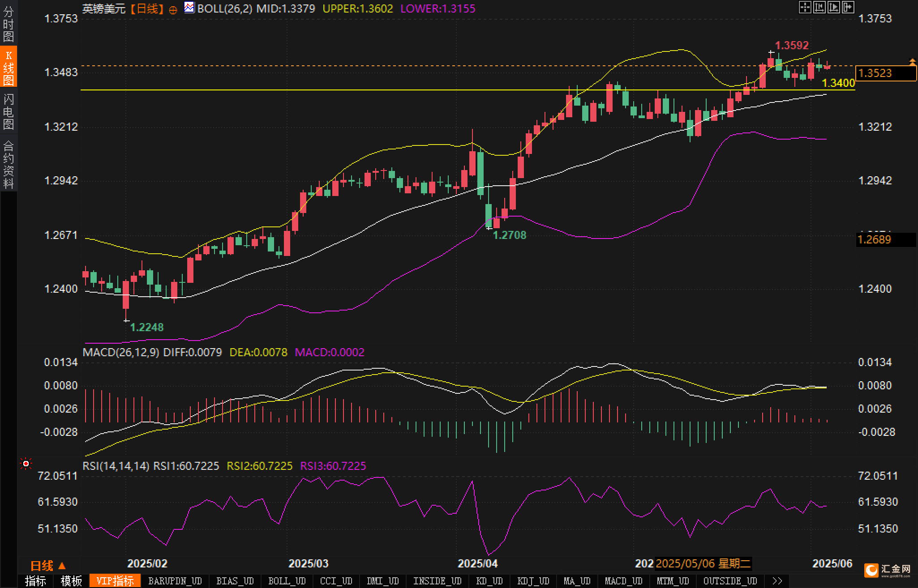Viewport: 918px width, 588px height.
Task: Click the fourth toolbar icon, box with right arrow
Action: [848, 7]
